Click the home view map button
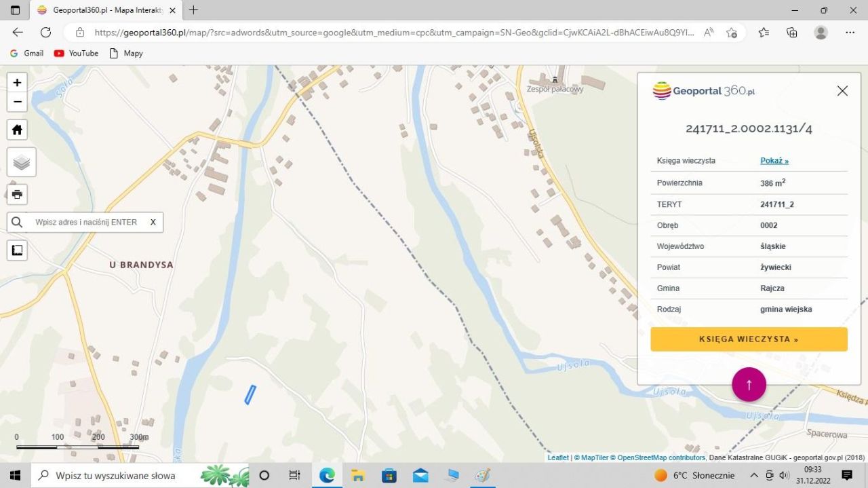This screenshot has width=868, height=488. coord(17,130)
